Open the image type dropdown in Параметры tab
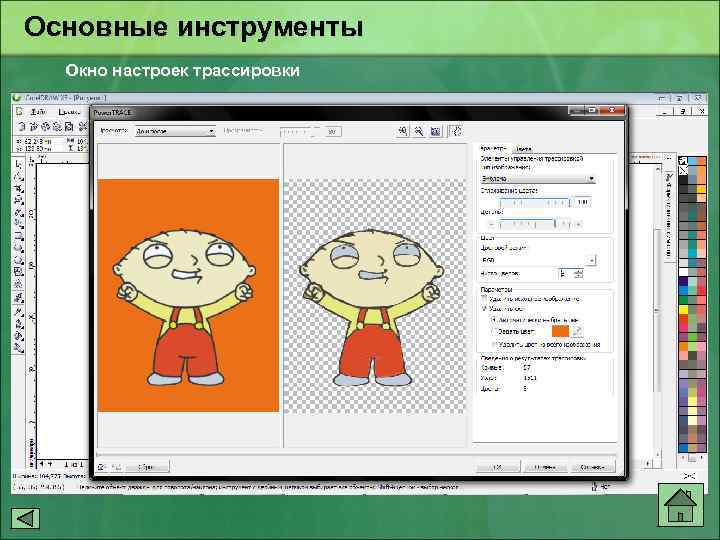The image size is (720, 540). point(538,179)
